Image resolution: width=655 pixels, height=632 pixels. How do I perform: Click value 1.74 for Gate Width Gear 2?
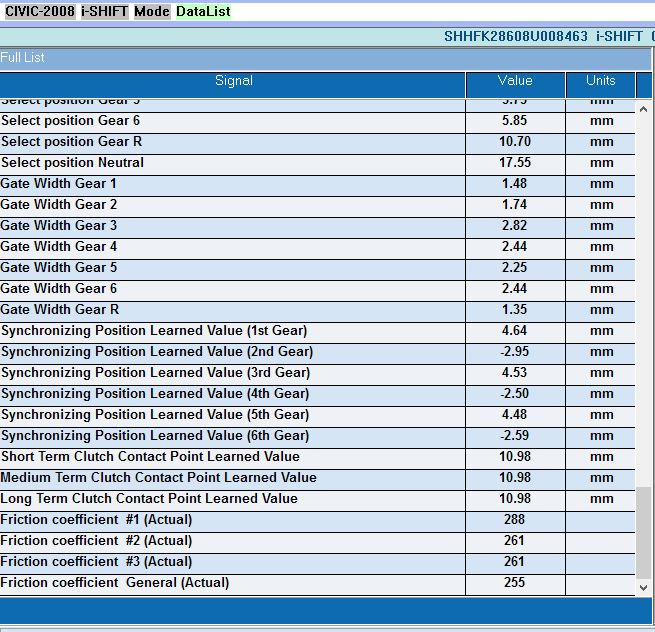(515, 205)
